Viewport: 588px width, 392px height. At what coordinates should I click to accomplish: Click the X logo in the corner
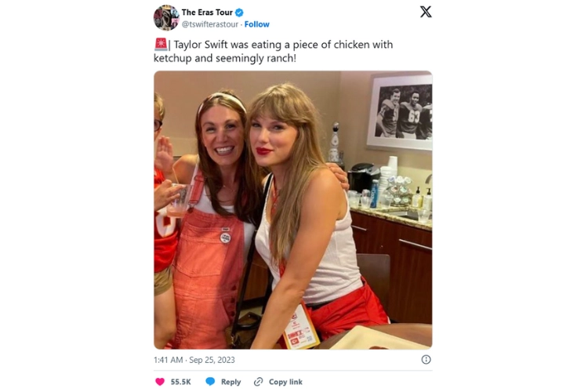pos(426,12)
